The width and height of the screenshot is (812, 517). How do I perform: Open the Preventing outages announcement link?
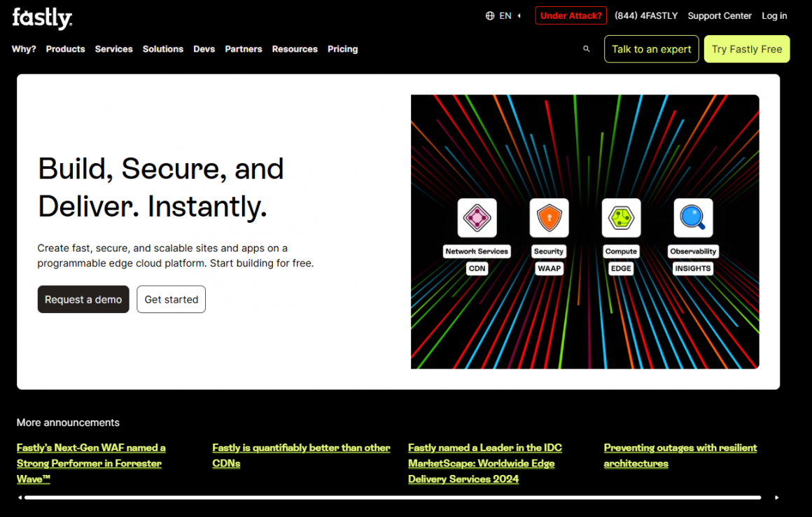point(680,455)
